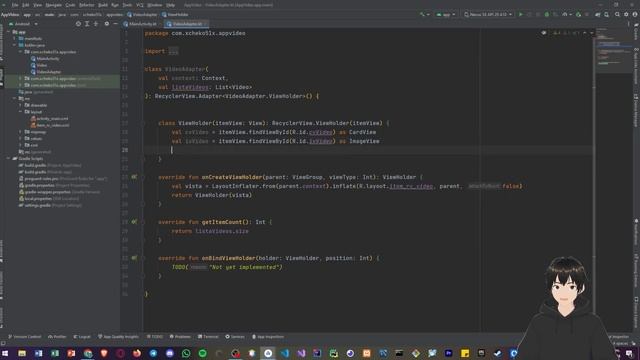Collapse the layout folder in res
This screenshot has height=360, width=640.
coord(20,111)
